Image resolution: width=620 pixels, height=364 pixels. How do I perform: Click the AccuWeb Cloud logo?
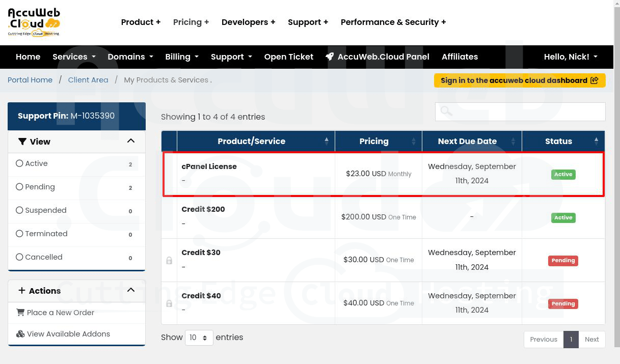(x=34, y=22)
